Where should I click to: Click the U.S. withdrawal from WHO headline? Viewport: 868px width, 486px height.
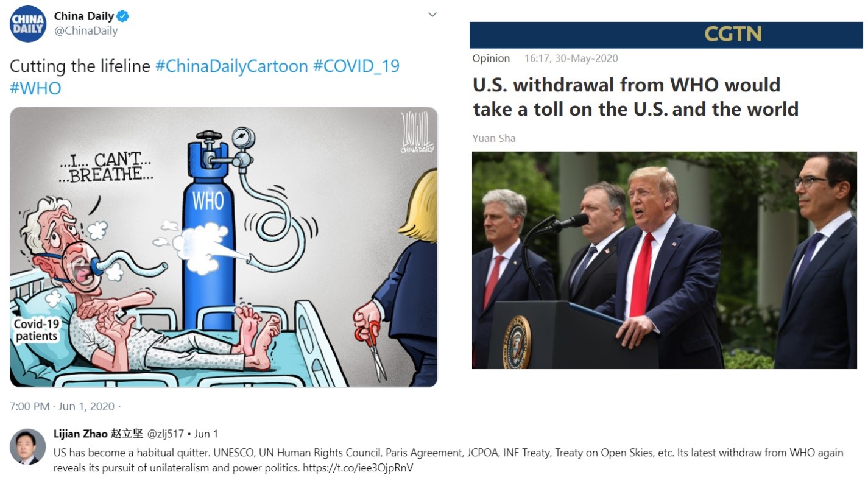click(635, 97)
